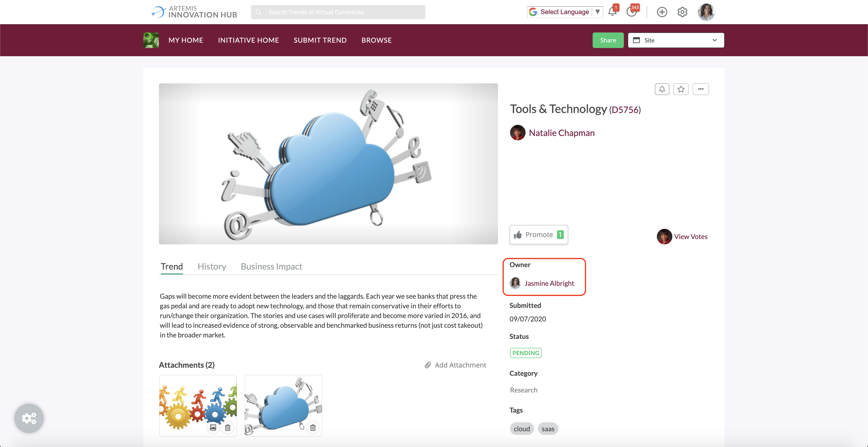Switch to the History tab

coord(212,266)
